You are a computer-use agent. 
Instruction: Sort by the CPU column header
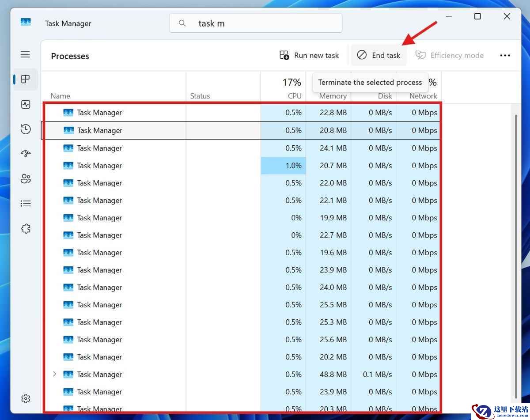tap(294, 96)
